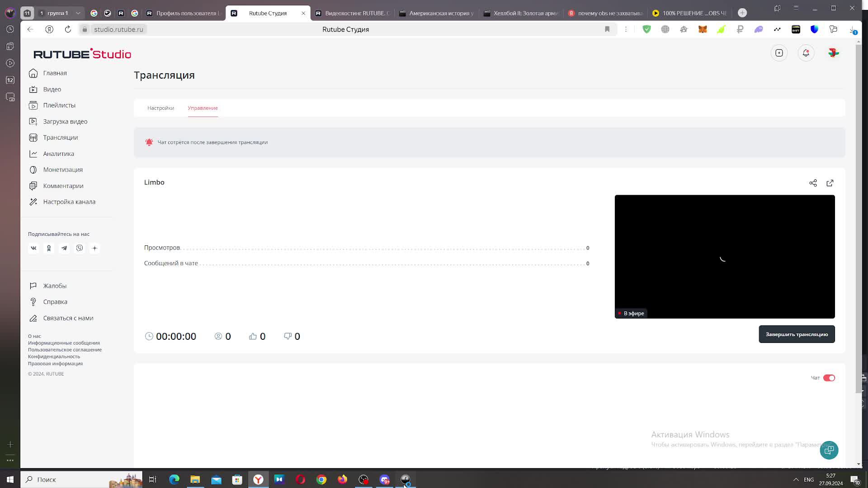
Task: Open the Telegram social link icon
Action: point(64,248)
